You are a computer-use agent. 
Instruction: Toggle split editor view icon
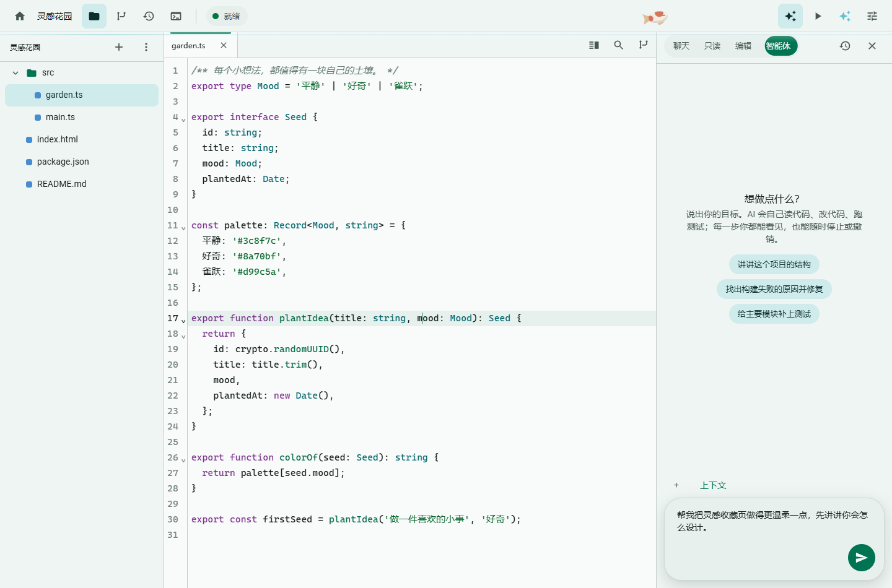pos(594,45)
